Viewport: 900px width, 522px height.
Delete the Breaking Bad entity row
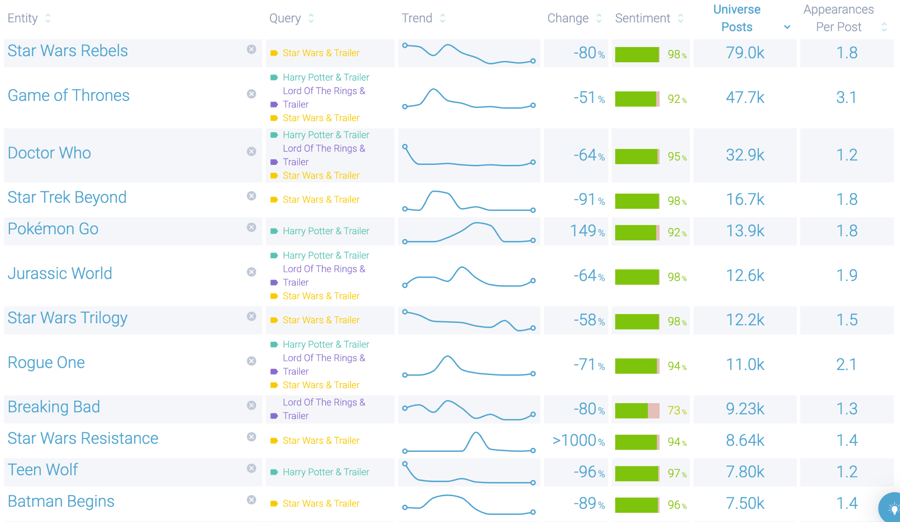point(251,405)
